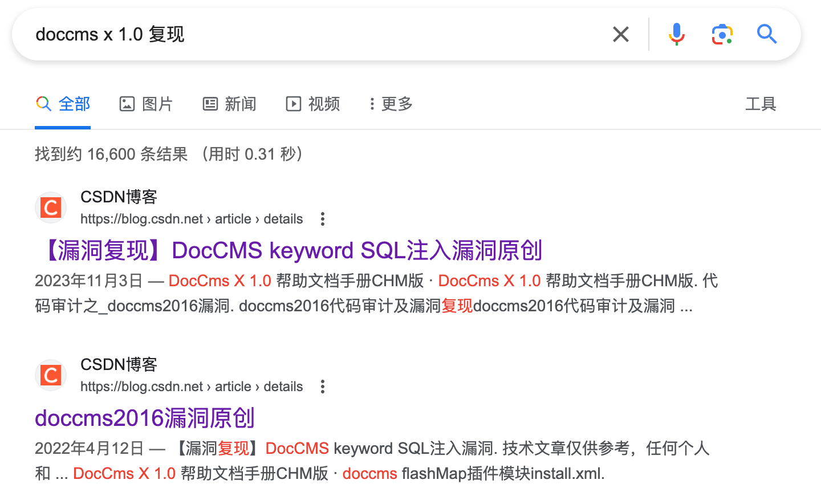Viewport: 821px width, 504px height.
Task: Start voice search with microphone icon
Action: coord(676,34)
